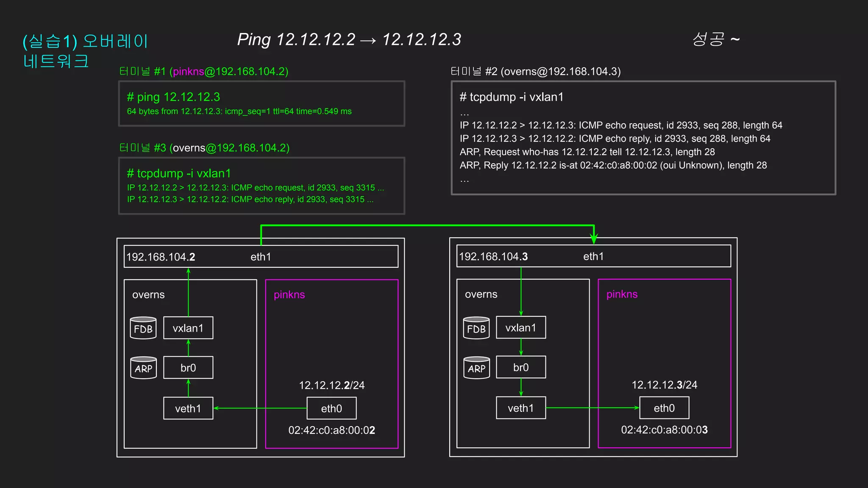The image size is (868, 488).
Task: Click the ARP database icon in left overns
Action: pyautogui.click(x=143, y=368)
